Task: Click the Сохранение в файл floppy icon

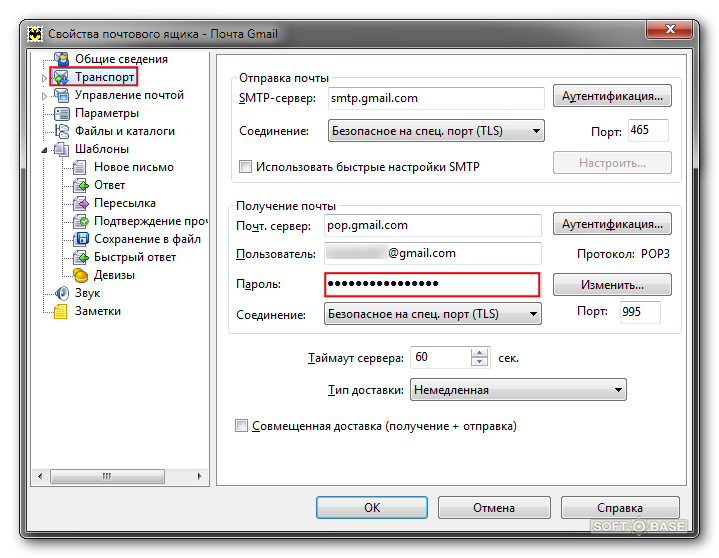Action: point(81,239)
